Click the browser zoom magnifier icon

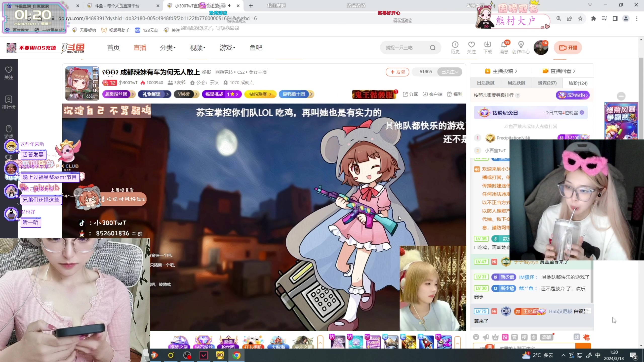tap(559, 18)
